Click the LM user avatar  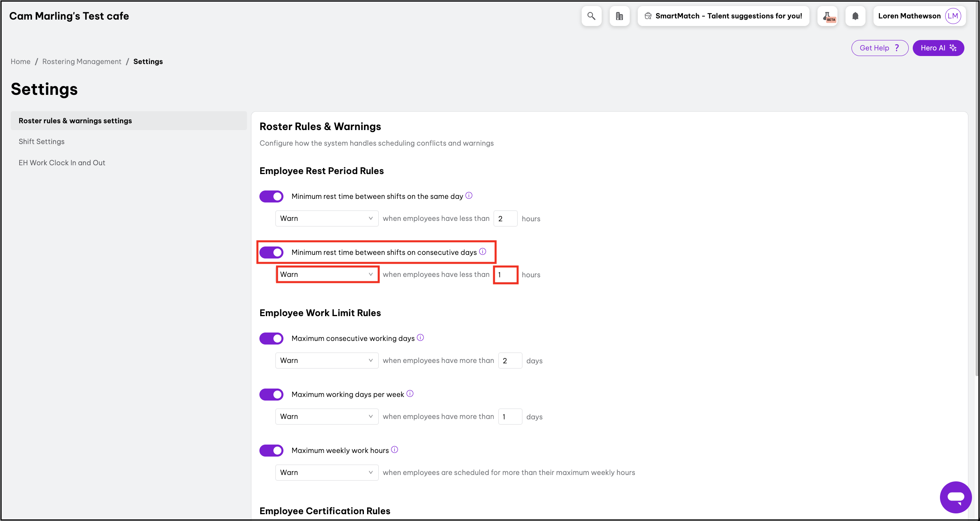pos(953,16)
